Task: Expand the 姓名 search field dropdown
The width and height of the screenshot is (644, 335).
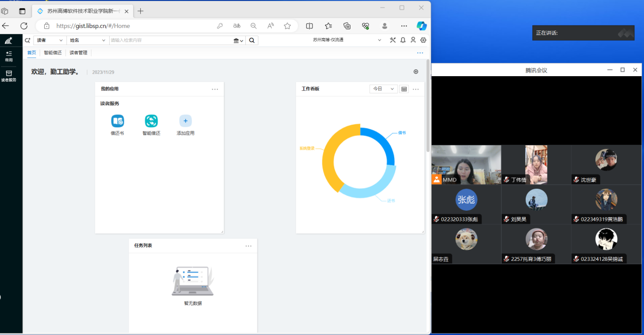Action: click(x=88, y=40)
